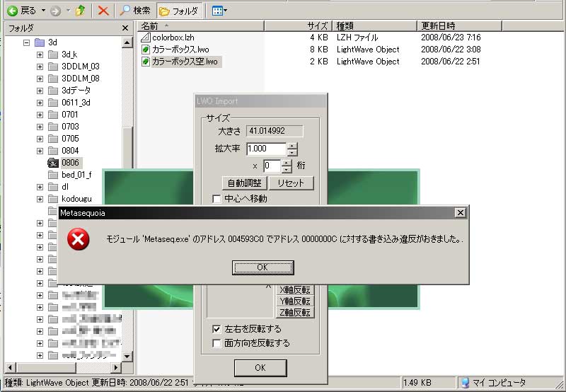Screen dimensions: 566x392
Task: Click the マイ コンピュータ status bar icon
Action: pos(466,383)
